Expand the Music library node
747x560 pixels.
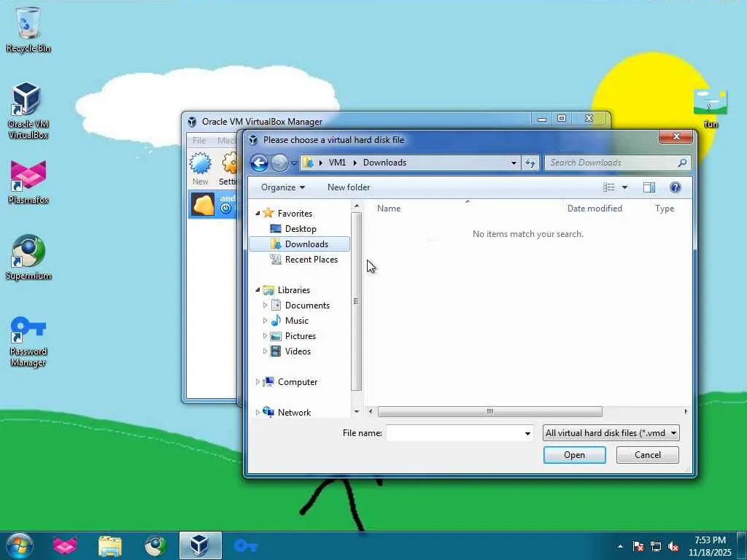coord(266,321)
